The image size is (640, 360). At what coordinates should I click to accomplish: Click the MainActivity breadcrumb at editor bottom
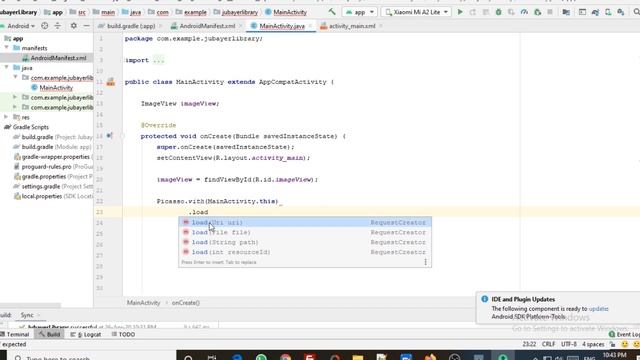[143, 303]
